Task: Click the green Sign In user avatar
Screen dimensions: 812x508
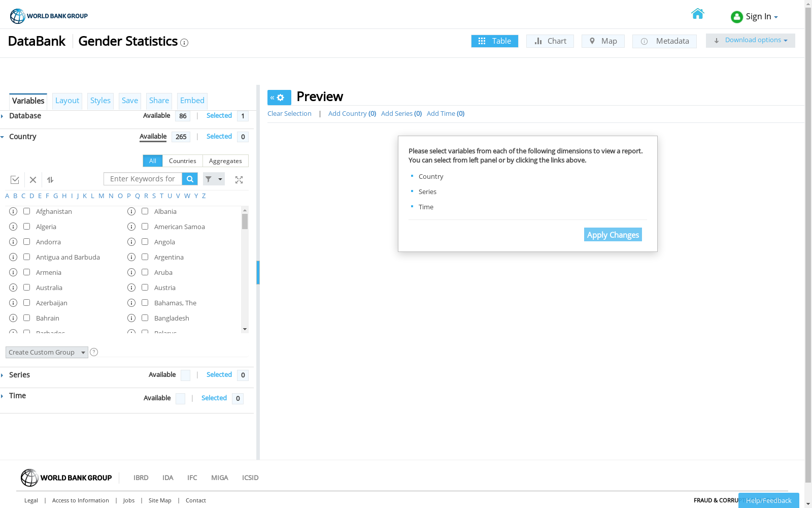Action: pyautogui.click(x=737, y=17)
